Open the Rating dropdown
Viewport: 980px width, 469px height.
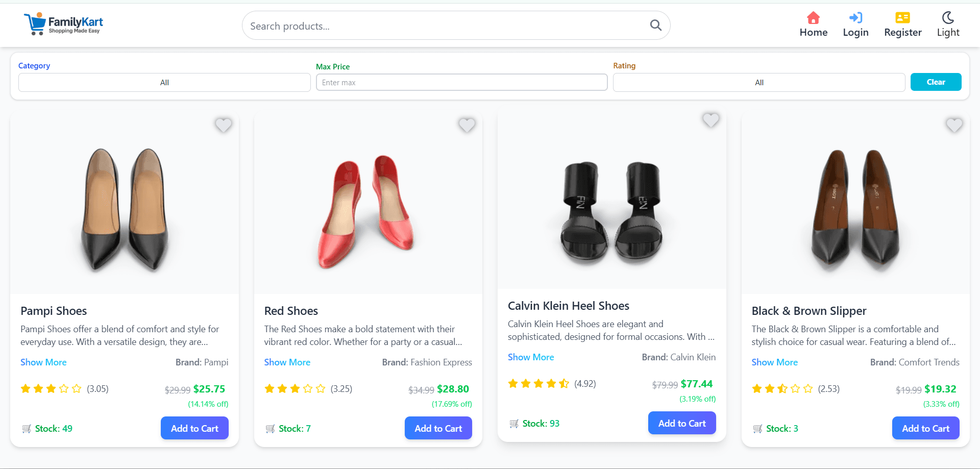coord(759,82)
